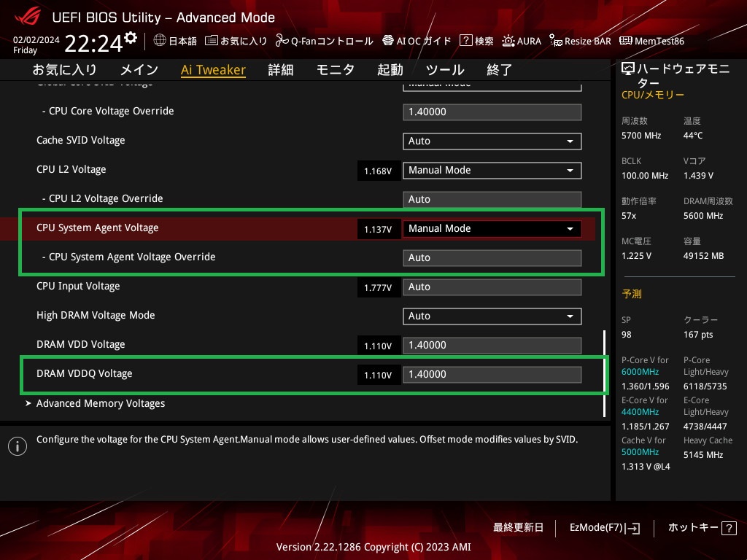Open AI OC guide icon
Screen dimensions: 747x560
pyautogui.click(x=388, y=41)
